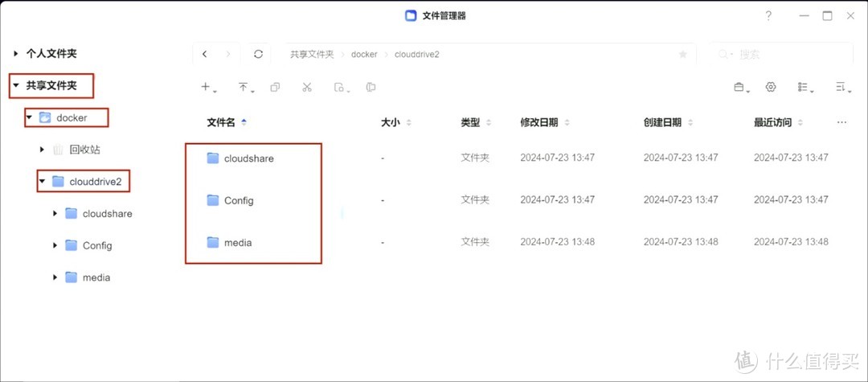Sort by 大小 column header
The width and height of the screenshot is (868, 382).
click(391, 122)
